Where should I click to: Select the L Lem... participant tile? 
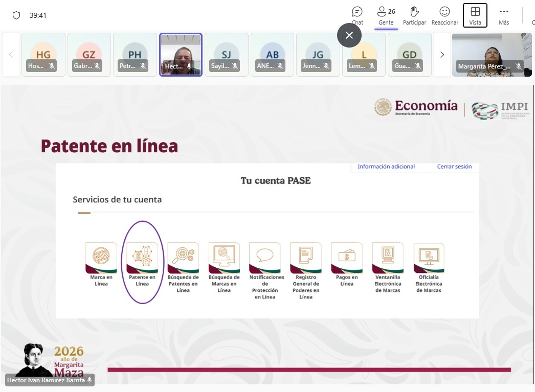(364, 55)
